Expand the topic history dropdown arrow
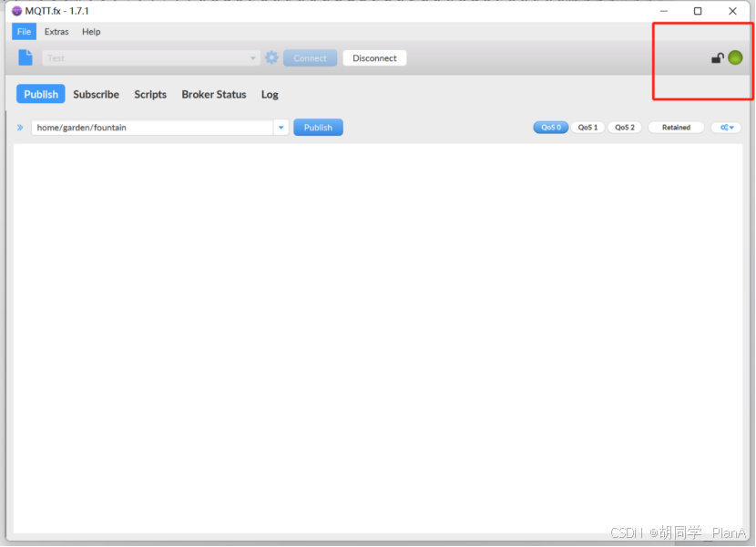Screen dimensions: 756x547 click(281, 128)
